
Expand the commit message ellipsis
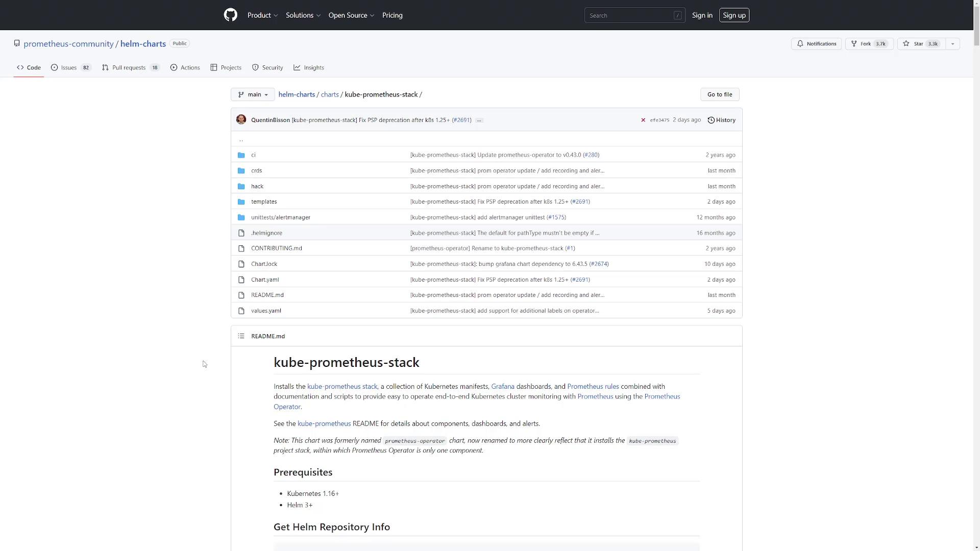pyautogui.click(x=479, y=120)
